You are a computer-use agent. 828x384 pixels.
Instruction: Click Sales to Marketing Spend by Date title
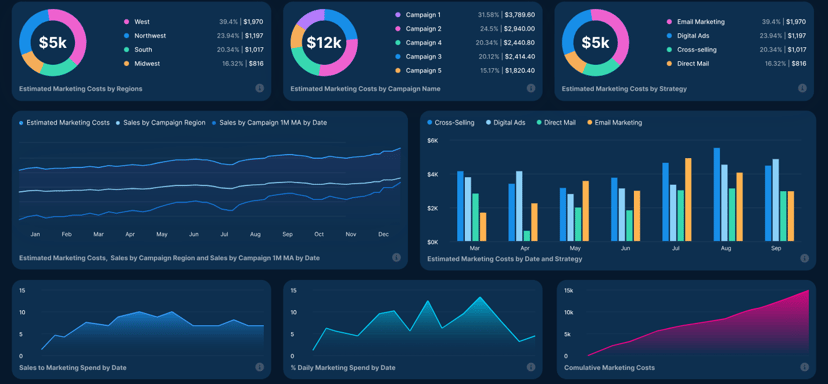tap(72, 368)
